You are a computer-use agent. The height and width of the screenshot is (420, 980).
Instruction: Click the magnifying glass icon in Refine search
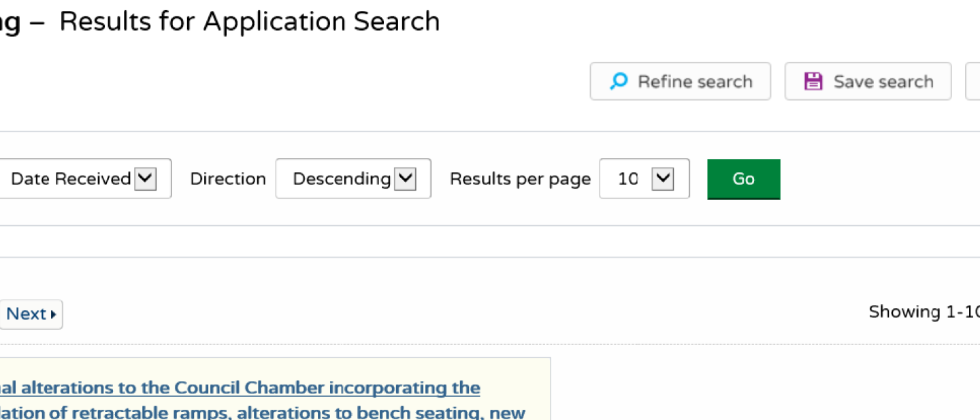(617, 81)
